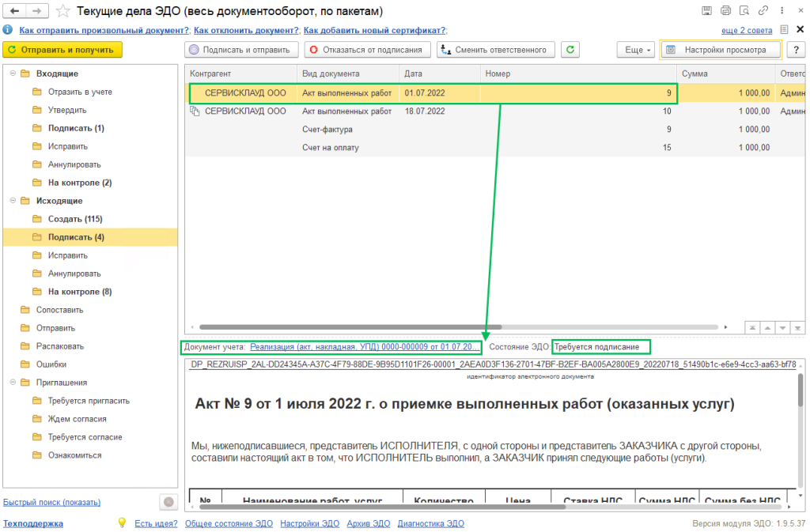Click the green refresh icon button

tap(570, 50)
